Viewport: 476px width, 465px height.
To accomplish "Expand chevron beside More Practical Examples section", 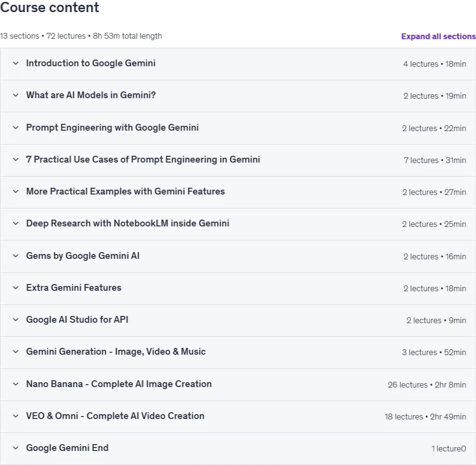I will (15, 191).
